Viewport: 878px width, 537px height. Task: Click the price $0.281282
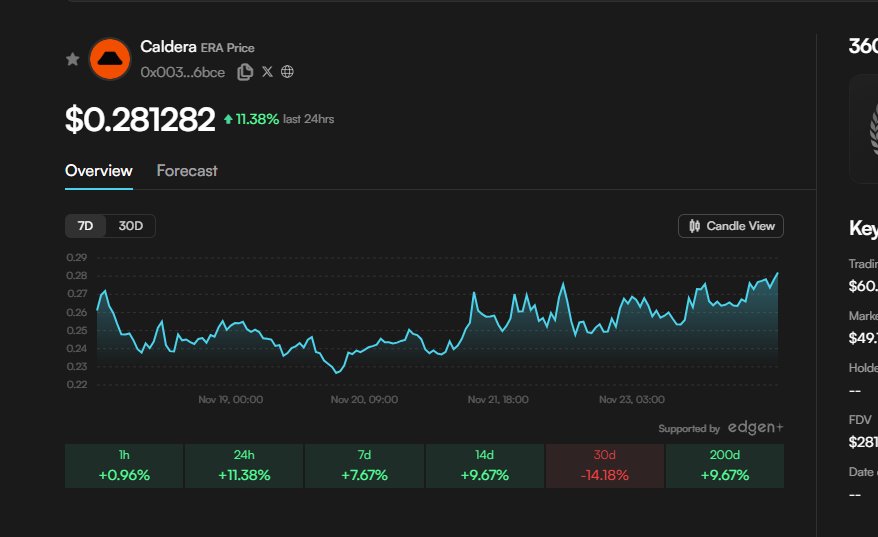[x=140, y=119]
